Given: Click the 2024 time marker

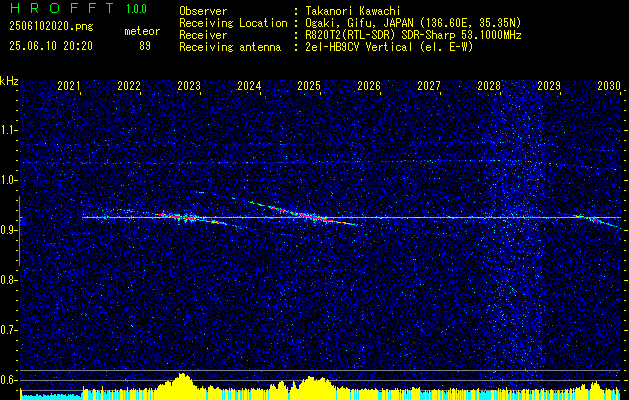Looking at the screenshot, I should [249, 85].
